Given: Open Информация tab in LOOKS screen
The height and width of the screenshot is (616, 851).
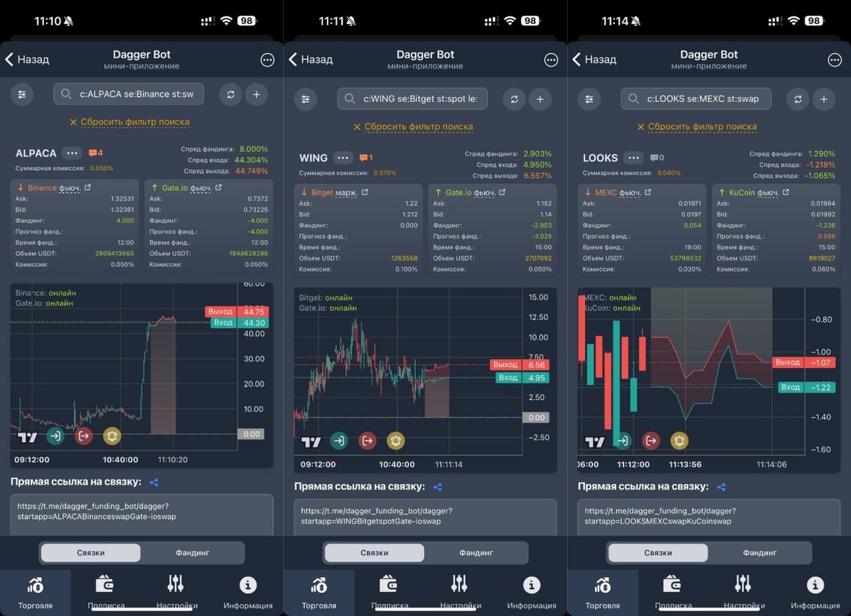Looking at the screenshot, I should point(816,593).
